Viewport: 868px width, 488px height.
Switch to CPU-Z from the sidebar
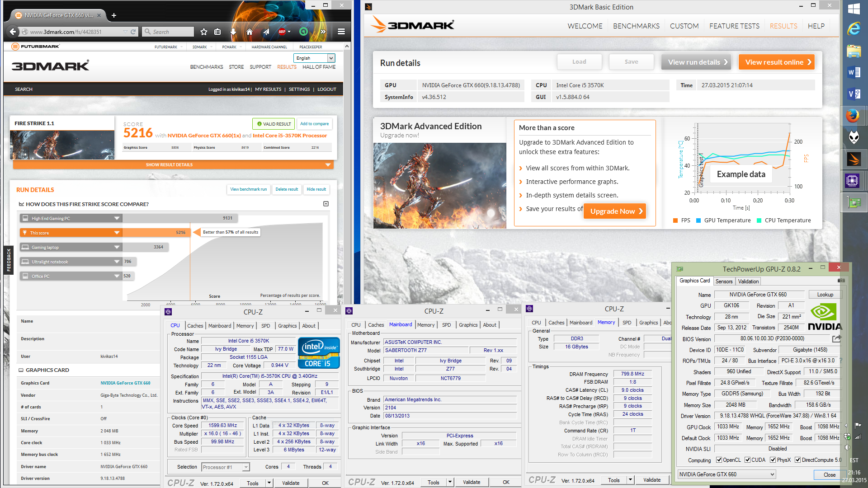click(853, 181)
